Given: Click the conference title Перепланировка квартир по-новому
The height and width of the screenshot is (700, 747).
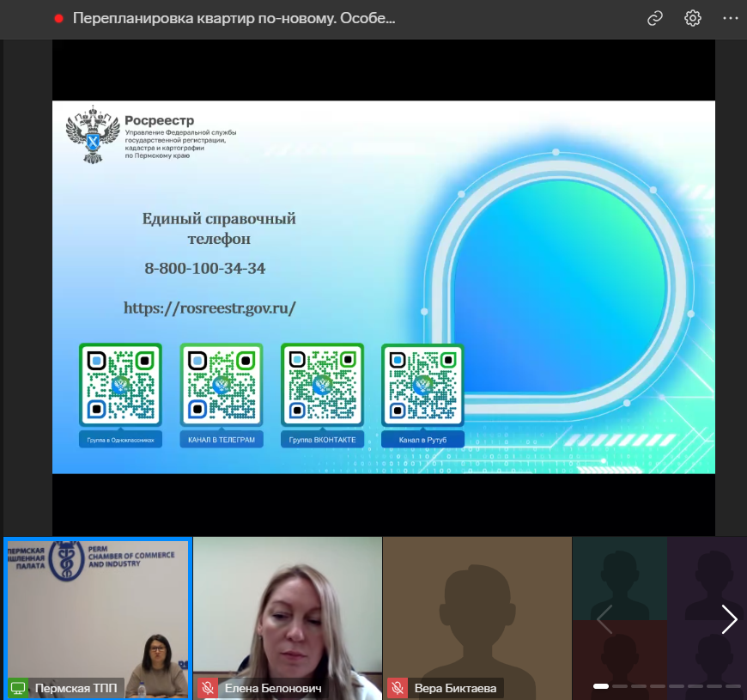Looking at the screenshot, I should point(234,19).
